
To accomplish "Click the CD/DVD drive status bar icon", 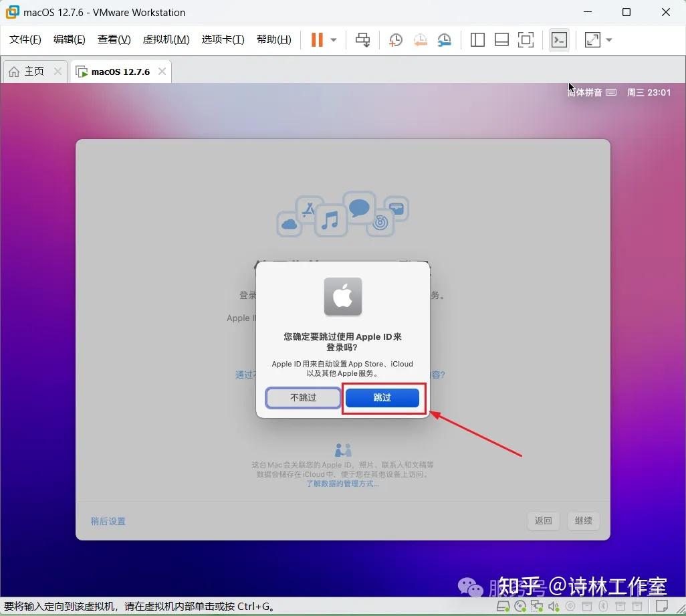I will pos(520,606).
